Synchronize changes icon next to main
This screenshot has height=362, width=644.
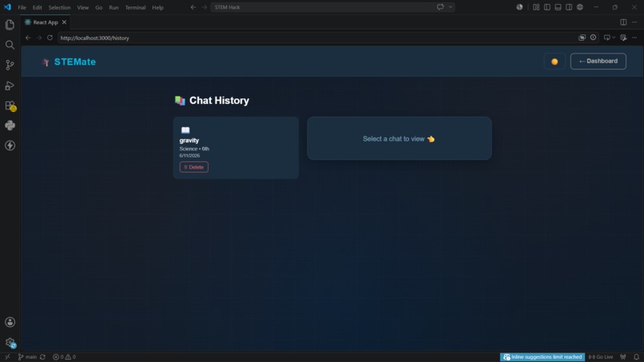coord(42,357)
